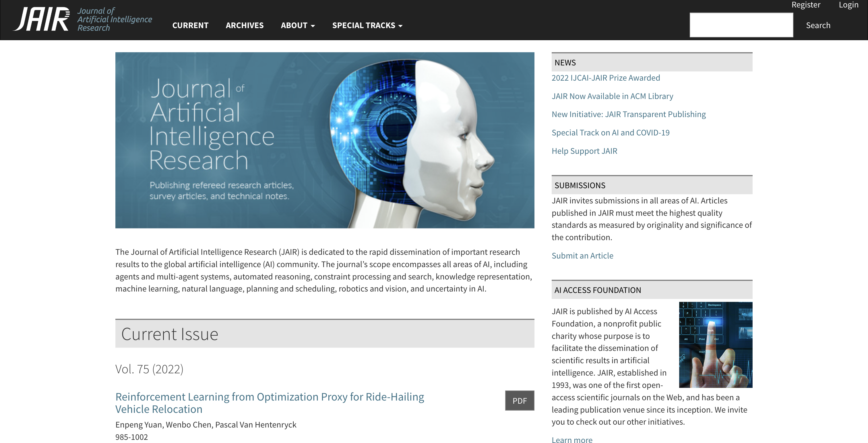Click page range 985-1002
The height and width of the screenshot is (443, 868).
tap(131, 437)
